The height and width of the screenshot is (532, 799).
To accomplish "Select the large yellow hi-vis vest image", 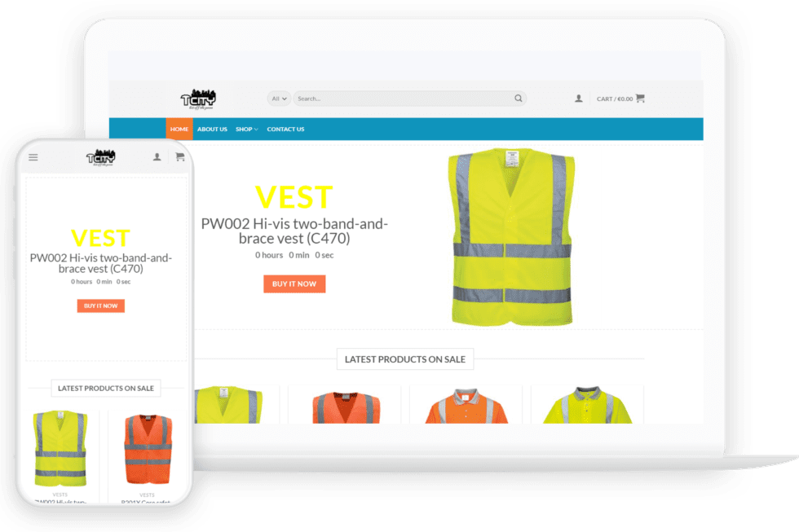I will point(511,236).
